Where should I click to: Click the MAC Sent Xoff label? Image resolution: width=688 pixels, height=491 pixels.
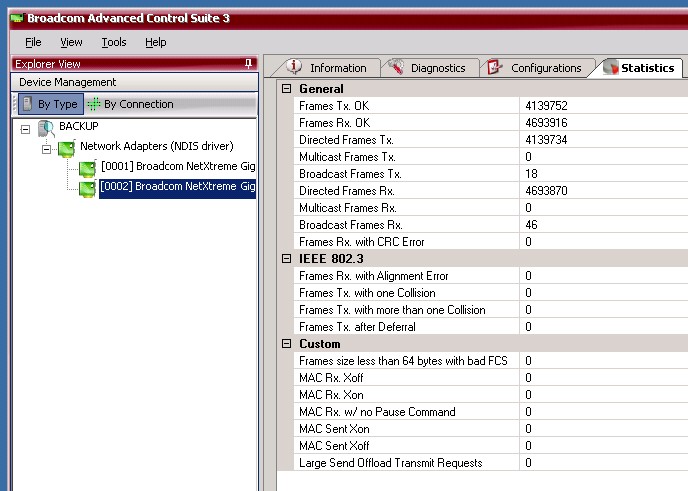(x=334, y=446)
